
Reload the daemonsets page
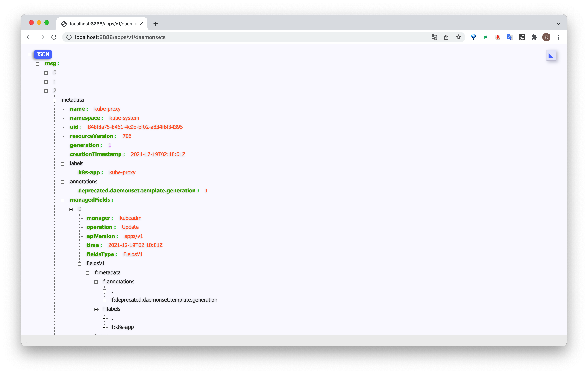pyautogui.click(x=54, y=37)
